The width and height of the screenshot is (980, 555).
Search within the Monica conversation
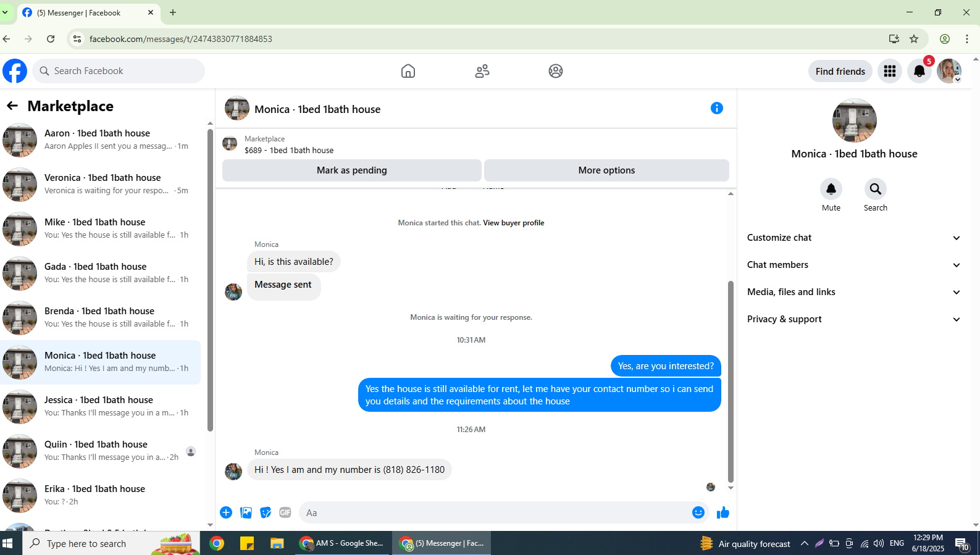tap(876, 189)
